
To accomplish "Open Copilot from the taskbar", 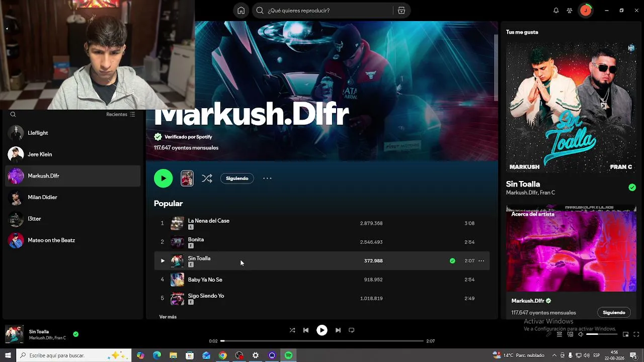I will point(140,355).
